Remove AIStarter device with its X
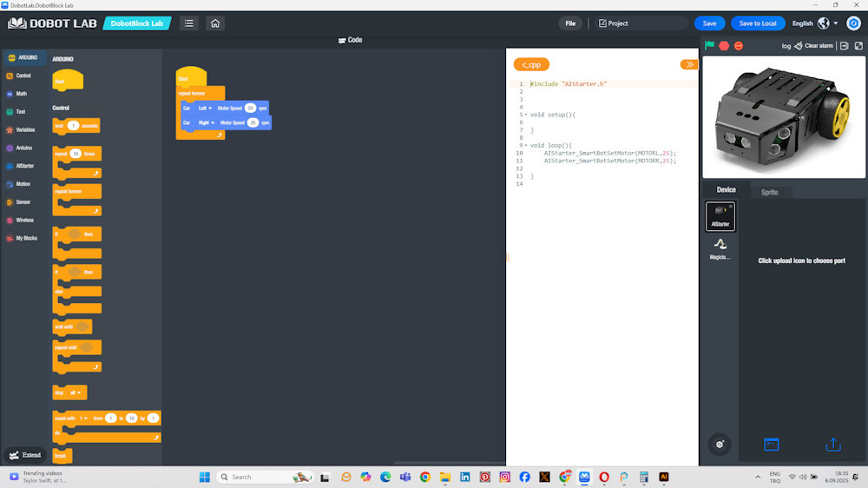 point(730,206)
